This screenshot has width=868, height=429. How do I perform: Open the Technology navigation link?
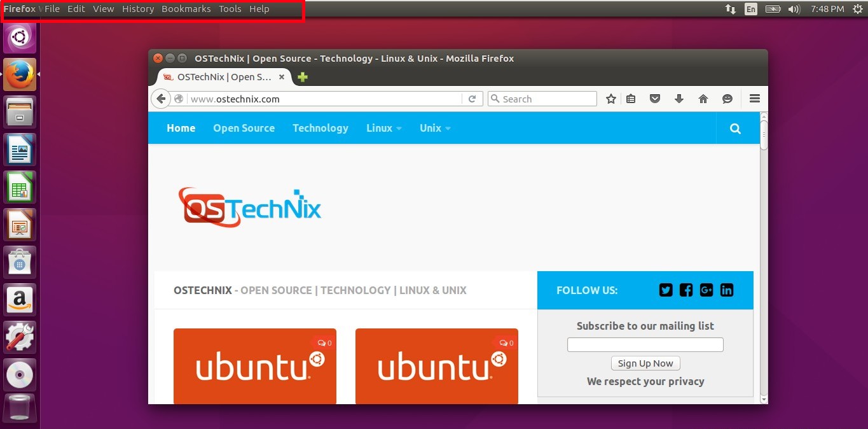pyautogui.click(x=320, y=128)
